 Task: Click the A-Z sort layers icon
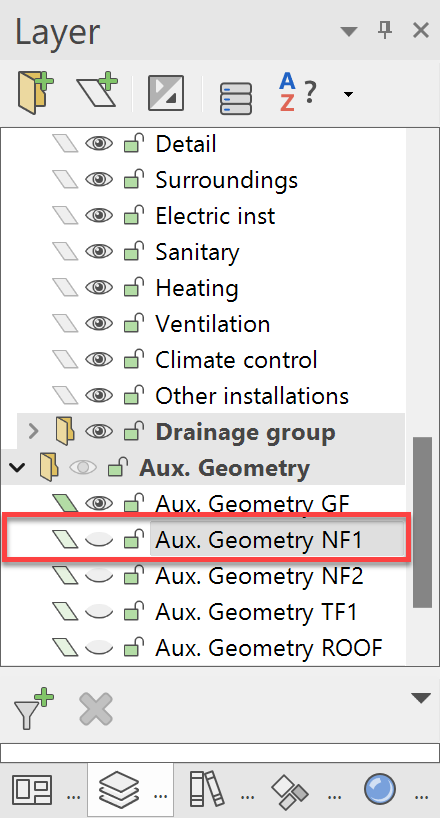click(x=298, y=92)
